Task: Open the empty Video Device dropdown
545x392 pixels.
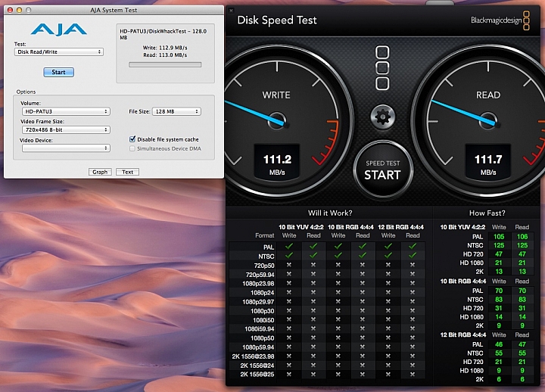Action: coord(66,148)
